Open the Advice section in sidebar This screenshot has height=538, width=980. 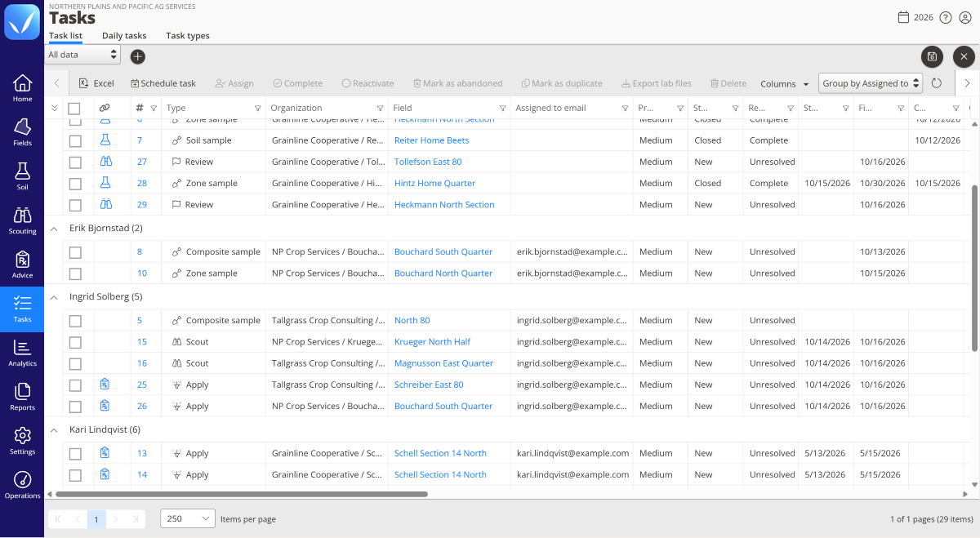click(x=22, y=265)
